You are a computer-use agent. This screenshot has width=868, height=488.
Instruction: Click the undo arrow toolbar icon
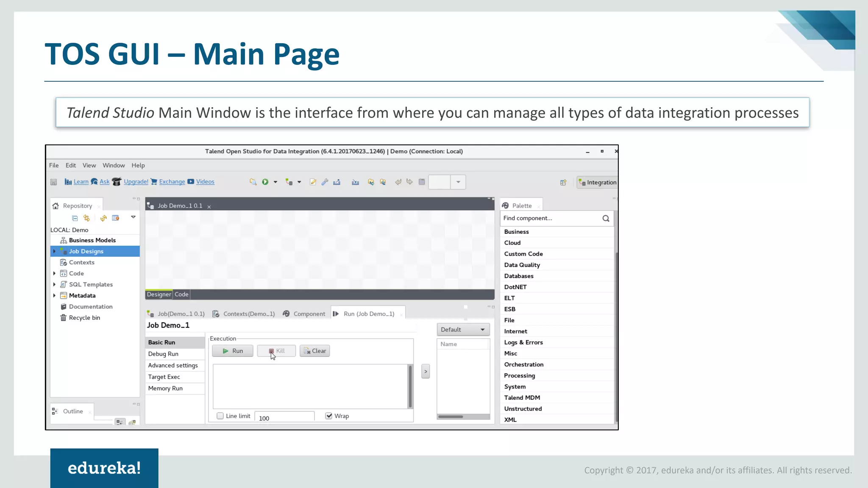click(398, 182)
